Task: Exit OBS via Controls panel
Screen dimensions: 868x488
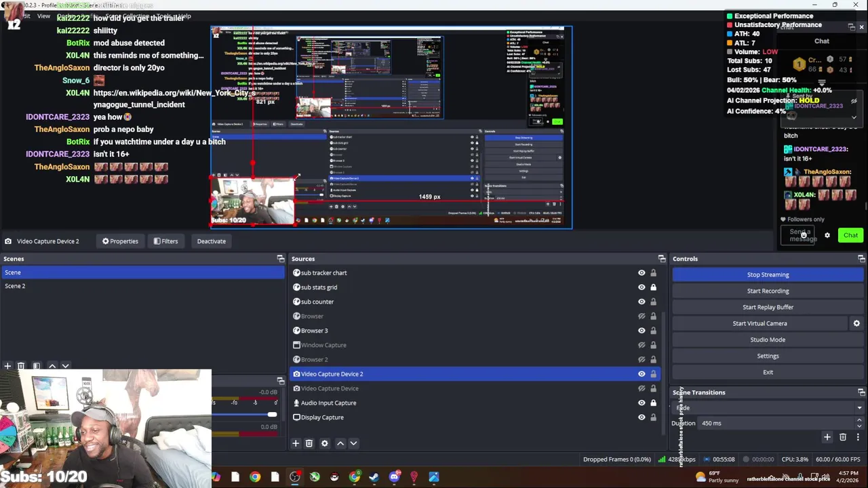Action: pos(768,372)
